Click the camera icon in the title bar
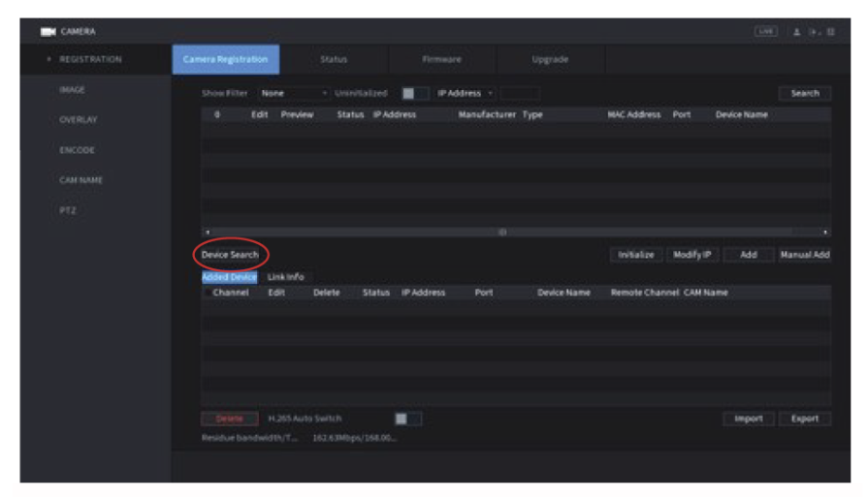This screenshot has height=499, width=868. pos(48,31)
